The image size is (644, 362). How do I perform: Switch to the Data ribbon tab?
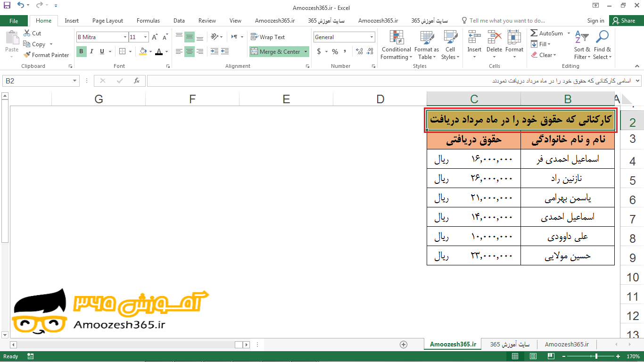179,21
